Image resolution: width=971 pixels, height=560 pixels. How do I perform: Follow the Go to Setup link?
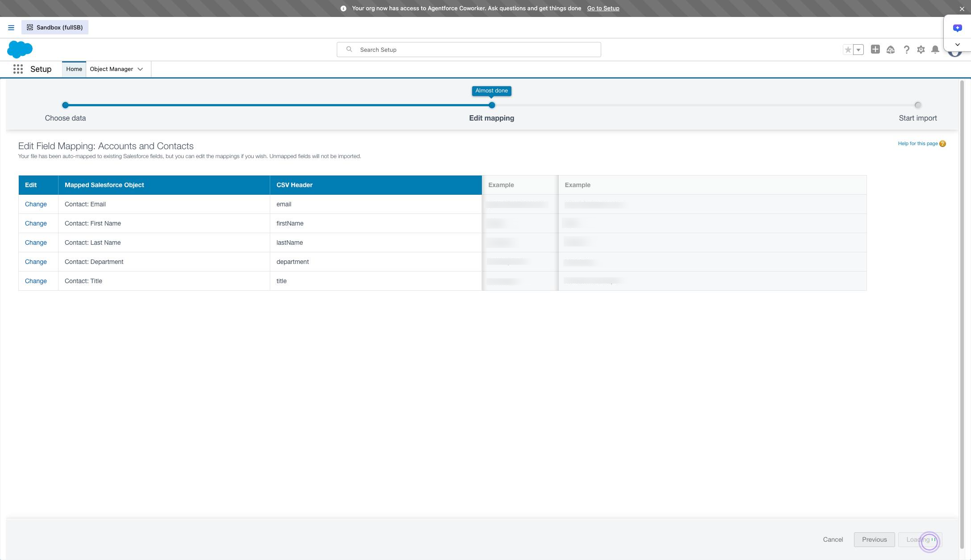pos(603,8)
